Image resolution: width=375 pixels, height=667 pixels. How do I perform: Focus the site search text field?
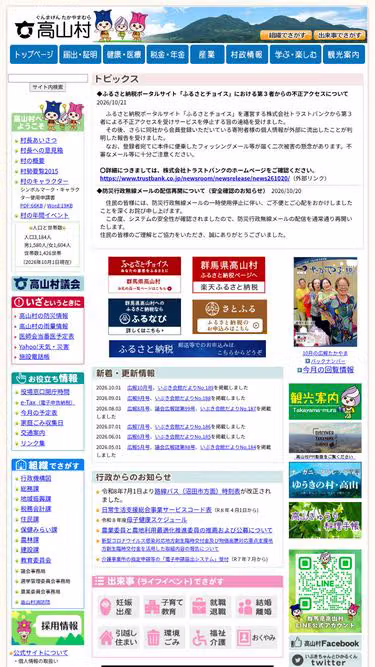coord(48,78)
